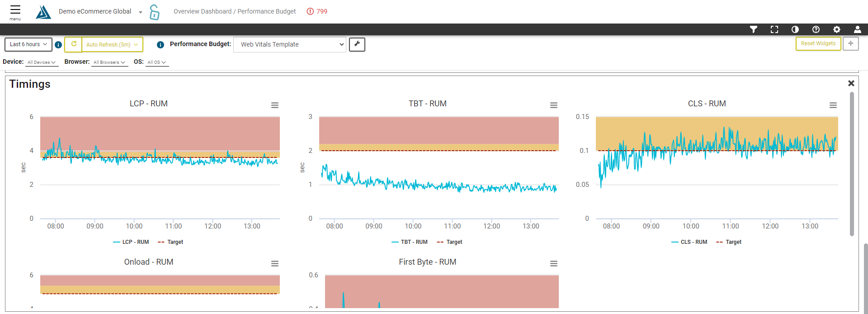
Task: Click the Timings section heading
Action: (30, 84)
